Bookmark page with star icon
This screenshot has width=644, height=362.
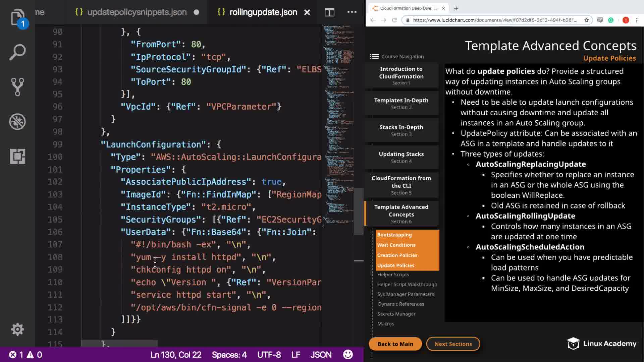[x=587, y=20]
